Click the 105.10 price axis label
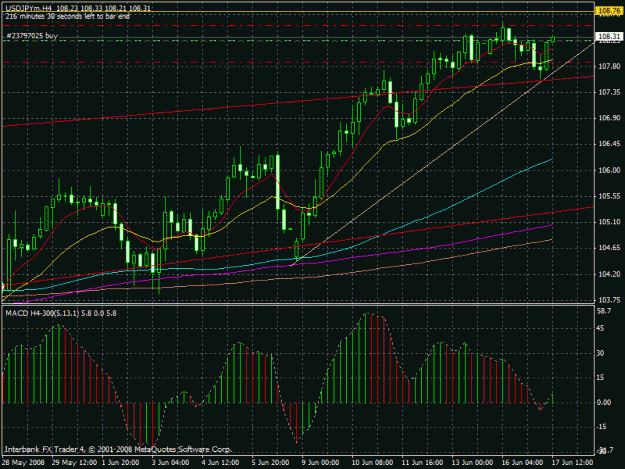 [x=609, y=222]
